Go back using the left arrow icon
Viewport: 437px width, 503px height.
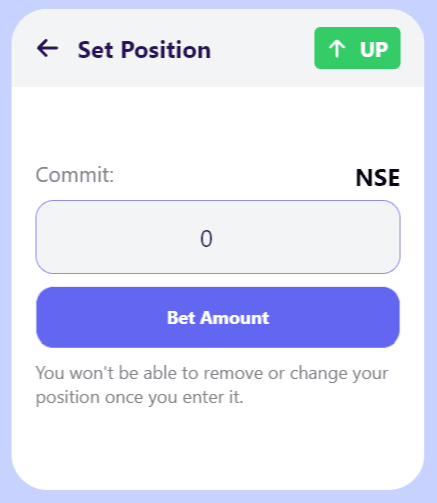coord(47,48)
